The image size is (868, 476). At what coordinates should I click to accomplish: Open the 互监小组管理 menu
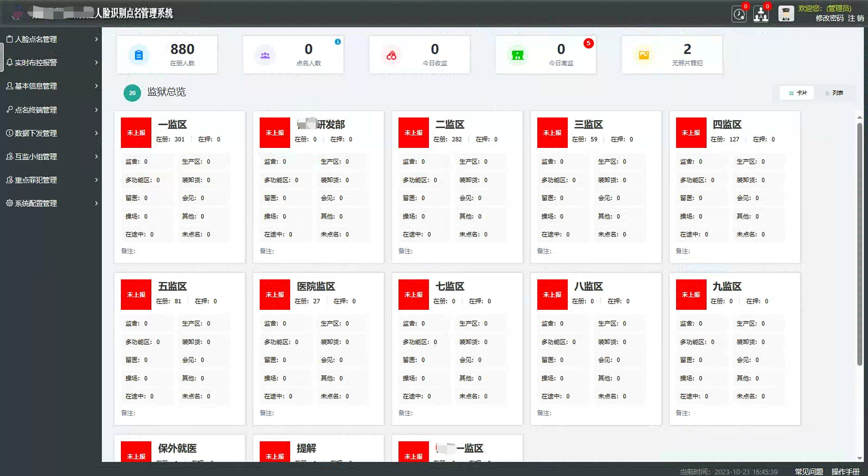(51, 157)
